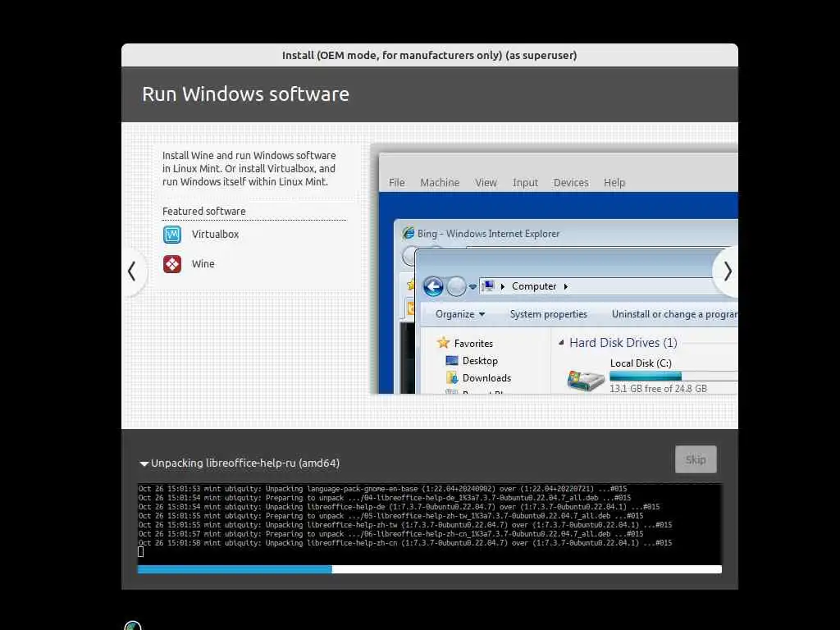Click the Computer icon in the address bar
This screenshot has width=840, height=630.
click(x=487, y=286)
